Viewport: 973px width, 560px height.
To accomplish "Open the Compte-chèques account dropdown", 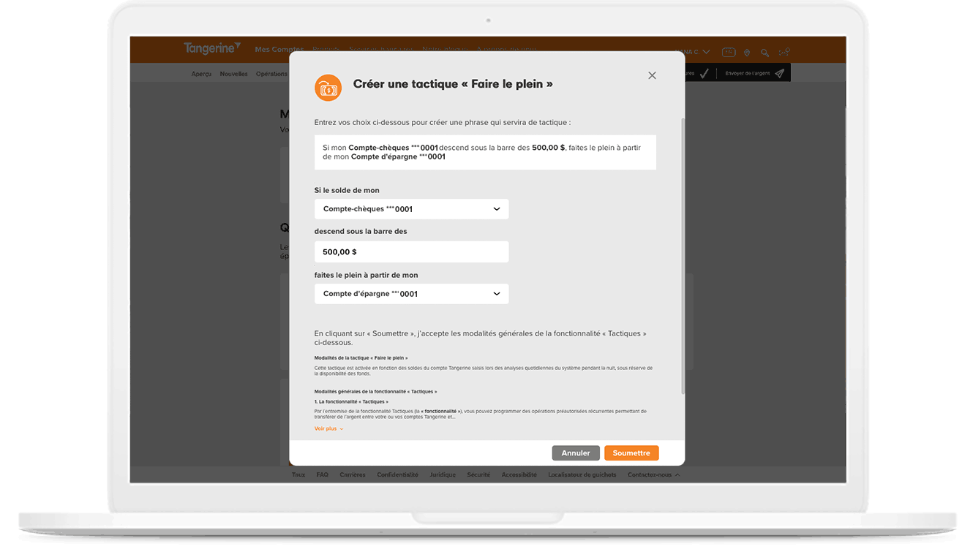I will point(411,209).
